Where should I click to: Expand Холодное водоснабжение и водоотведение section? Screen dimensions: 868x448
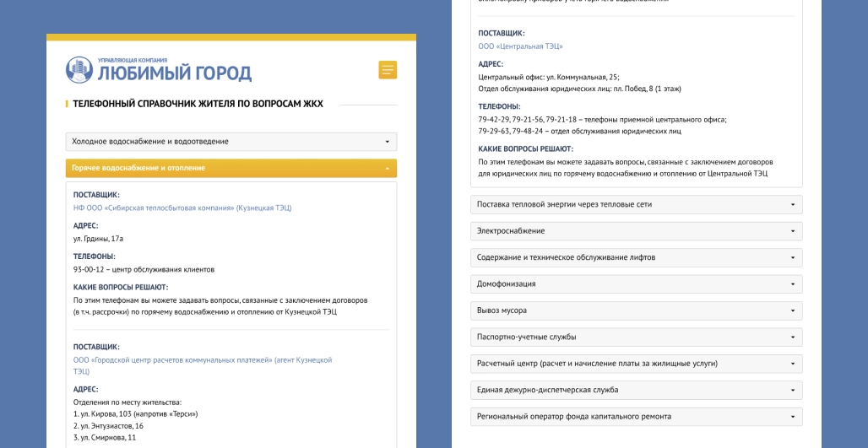coord(231,142)
